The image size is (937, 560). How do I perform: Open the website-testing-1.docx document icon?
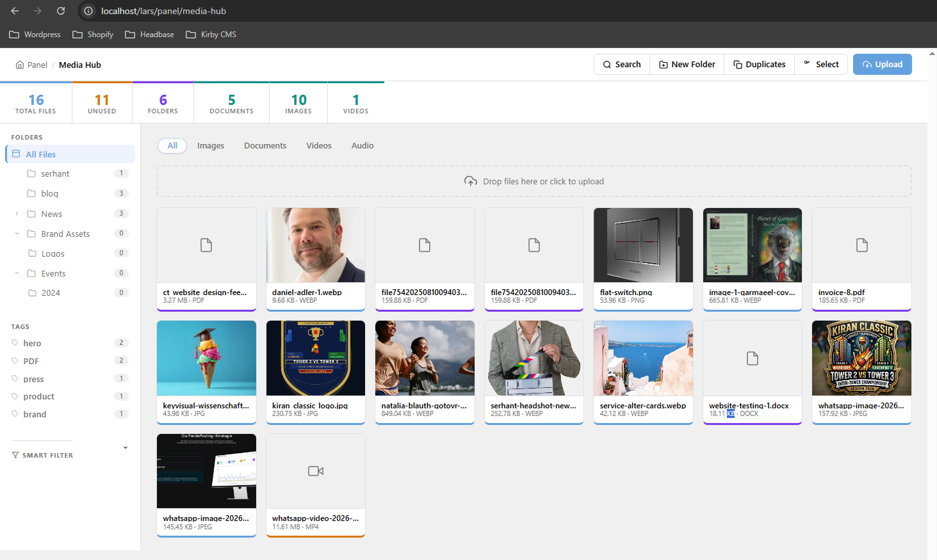click(753, 358)
